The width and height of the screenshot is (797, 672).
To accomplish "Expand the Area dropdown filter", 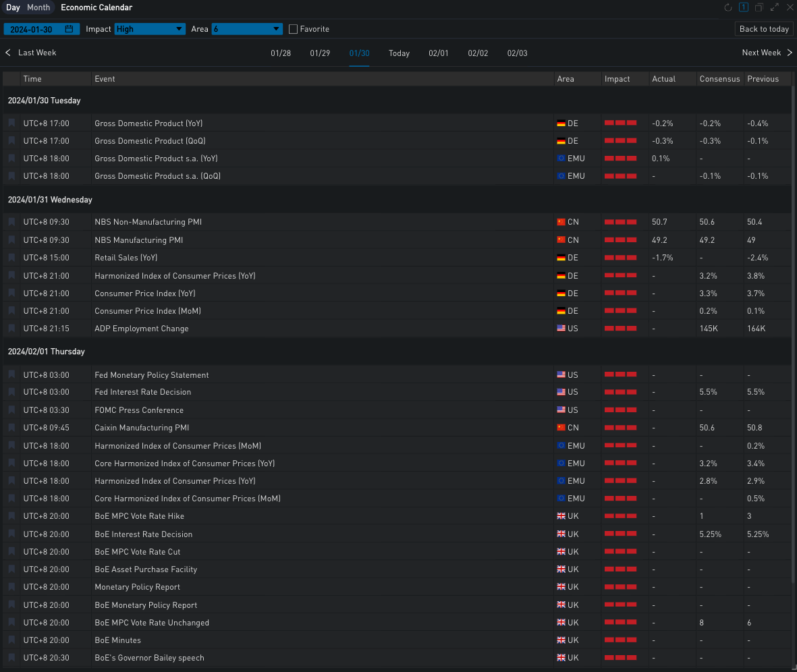I will pyautogui.click(x=247, y=29).
